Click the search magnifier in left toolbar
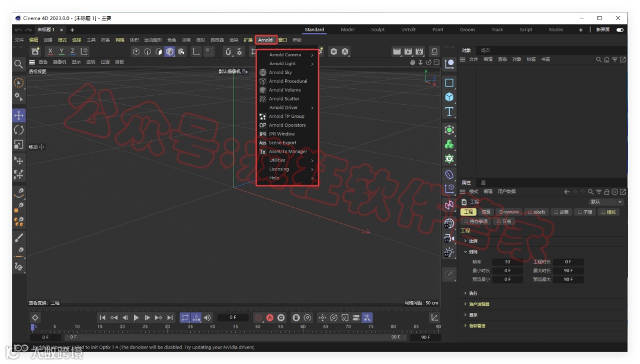The width and height of the screenshot is (640, 364). point(18,64)
